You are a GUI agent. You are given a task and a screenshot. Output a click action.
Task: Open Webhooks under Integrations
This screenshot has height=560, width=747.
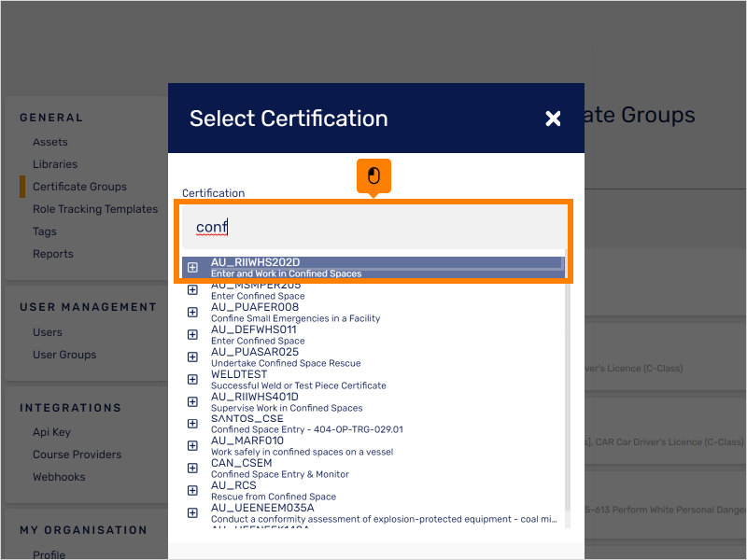point(58,477)
